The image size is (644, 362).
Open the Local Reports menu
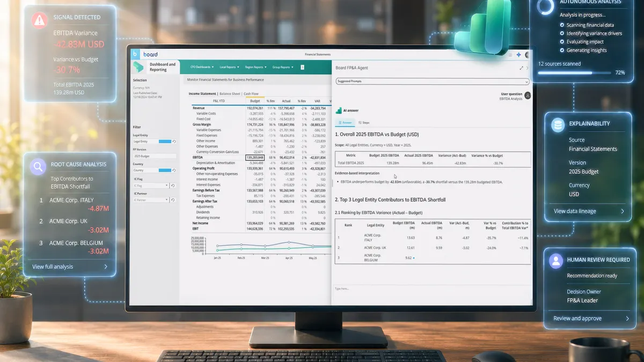(x=230, y=67)
